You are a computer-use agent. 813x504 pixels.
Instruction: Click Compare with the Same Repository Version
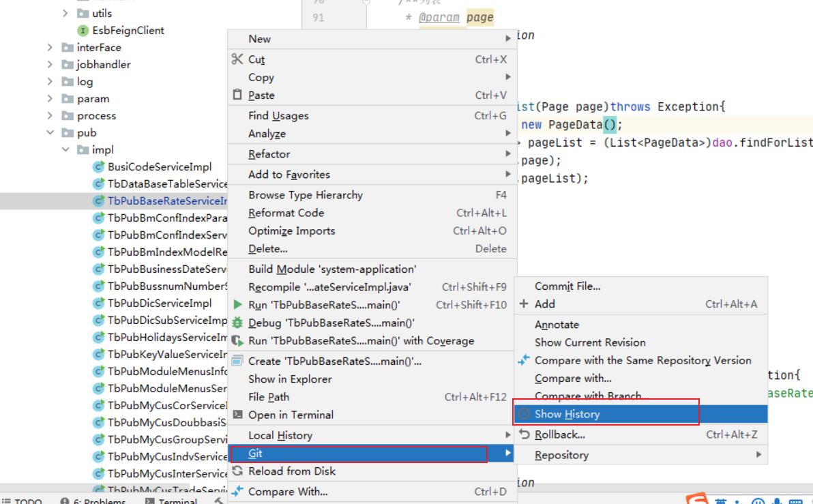[642, 360]
